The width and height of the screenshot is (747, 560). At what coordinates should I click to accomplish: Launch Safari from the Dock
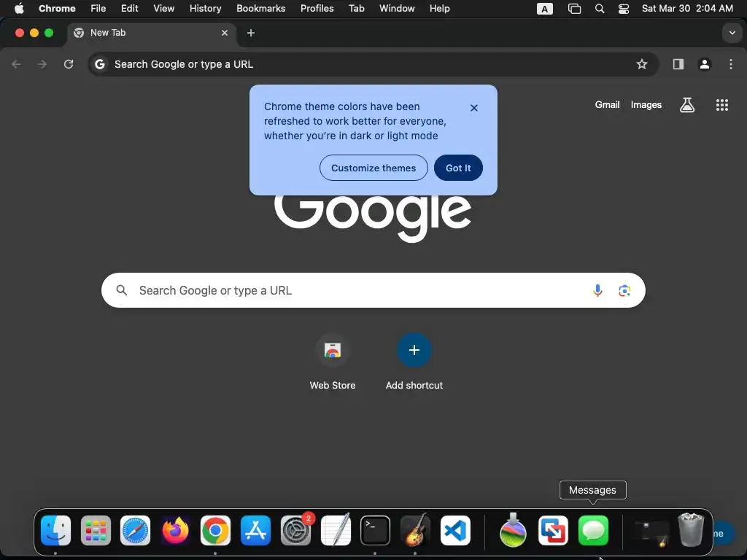click(x=135, y=531)
